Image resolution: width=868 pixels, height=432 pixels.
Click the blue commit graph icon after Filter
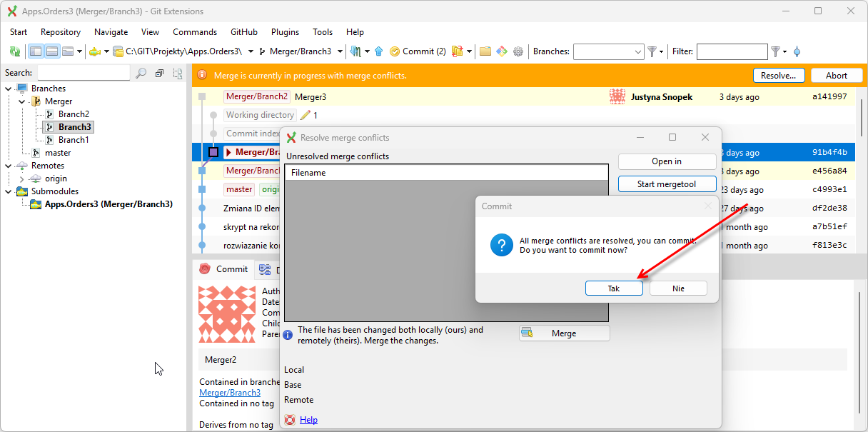pos(797,51)
